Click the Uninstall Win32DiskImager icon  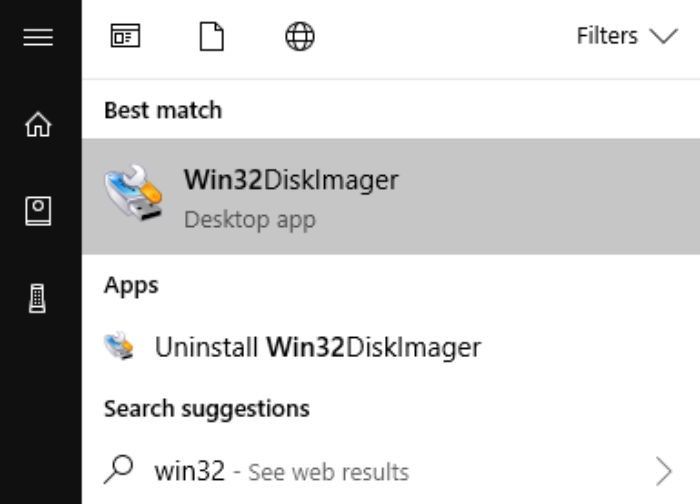tap(119, 347)
